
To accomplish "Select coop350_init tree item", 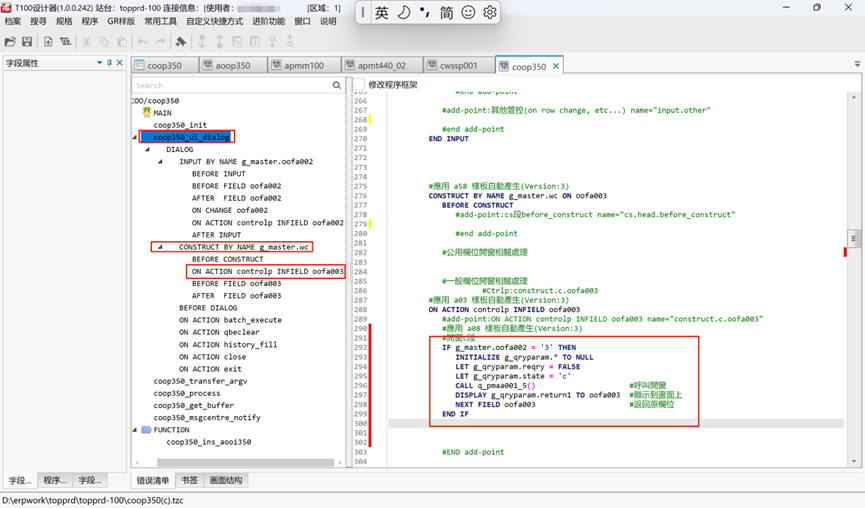I will click(180, 125).
